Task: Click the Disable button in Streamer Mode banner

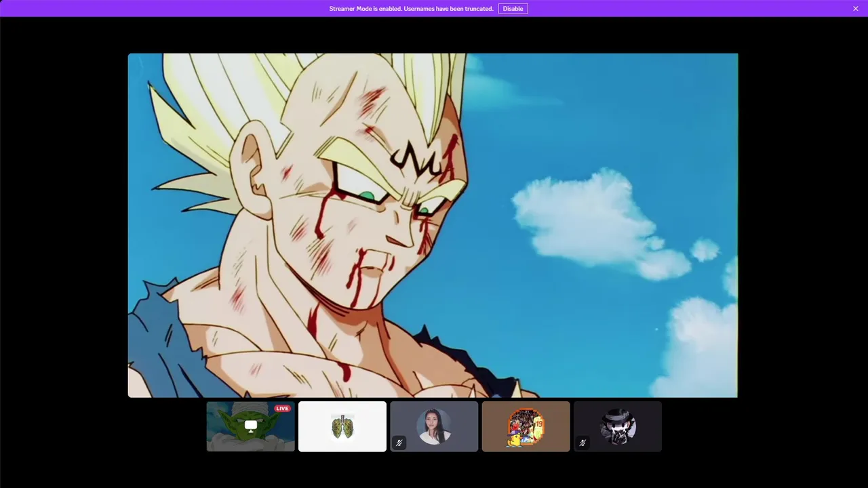Action: pyautogui.click(x=513, y=9)
